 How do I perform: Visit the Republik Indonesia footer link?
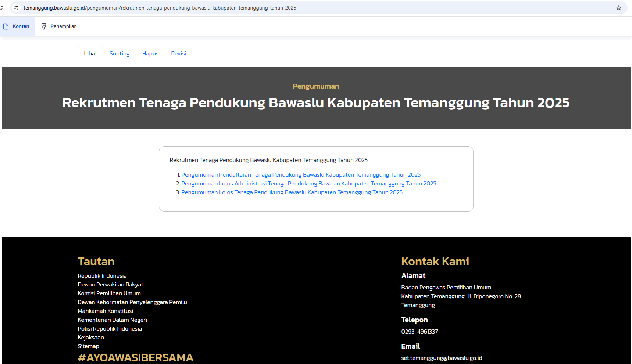[x=102, y=275]
